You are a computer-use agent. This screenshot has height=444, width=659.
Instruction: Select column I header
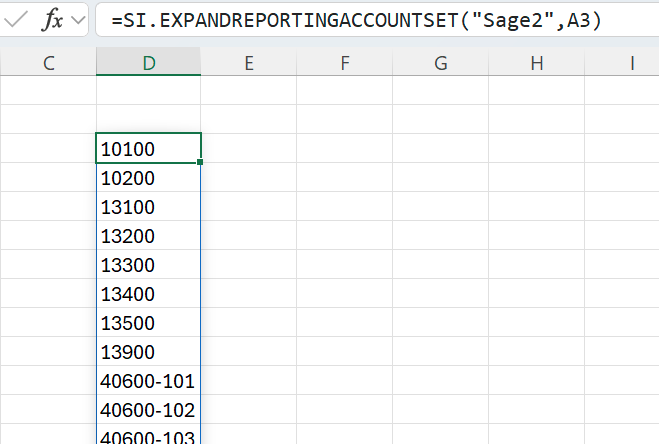pos(632,63)
